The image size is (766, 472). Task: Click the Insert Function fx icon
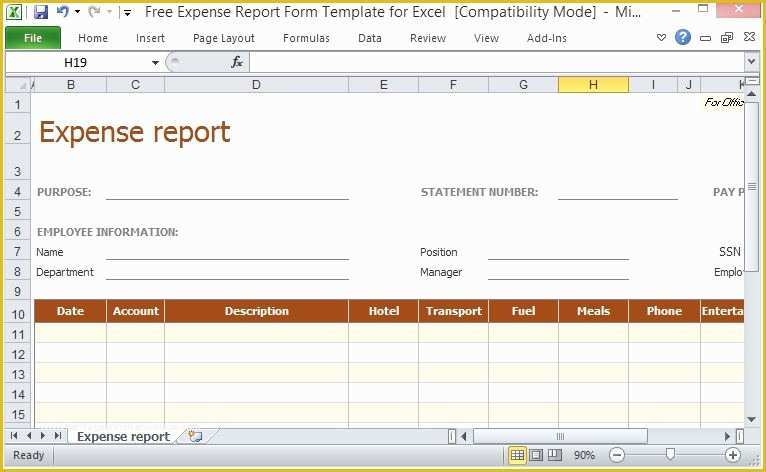[237, 62]
